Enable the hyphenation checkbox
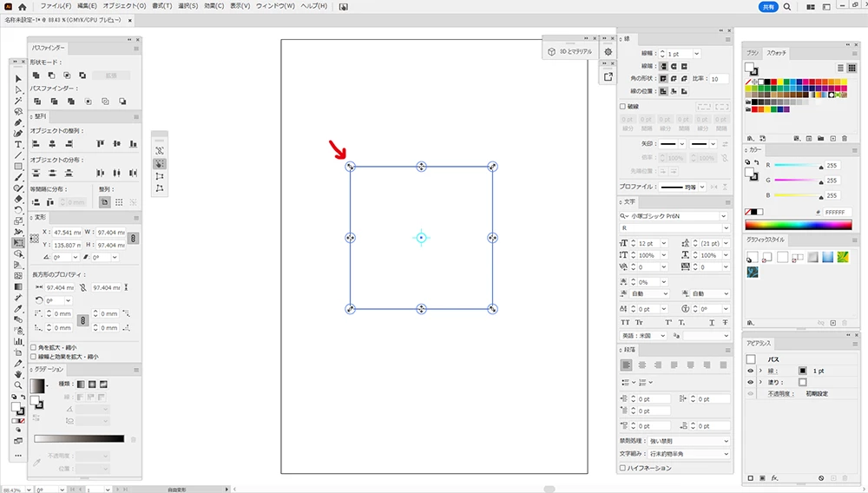 tap(622, 468)
